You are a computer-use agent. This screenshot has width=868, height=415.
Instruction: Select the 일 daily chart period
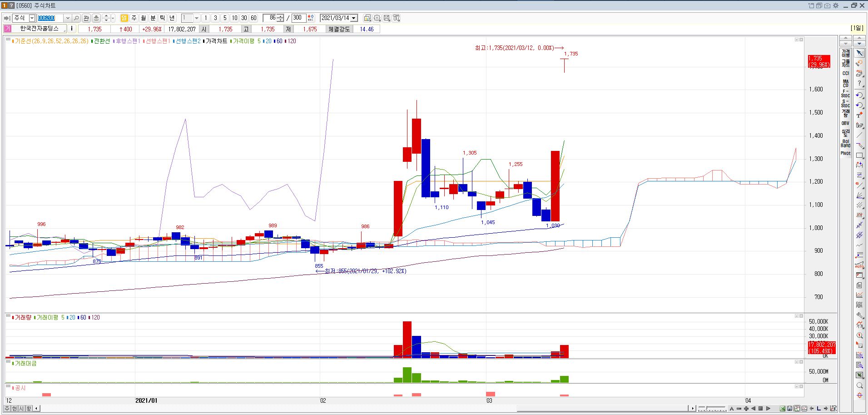coord(124,18)
